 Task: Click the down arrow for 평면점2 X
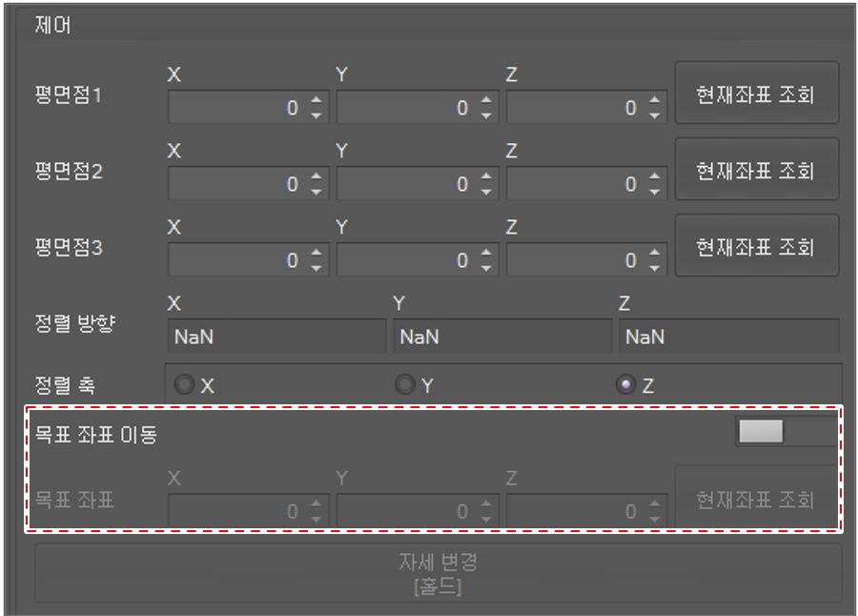pos(317,192)
